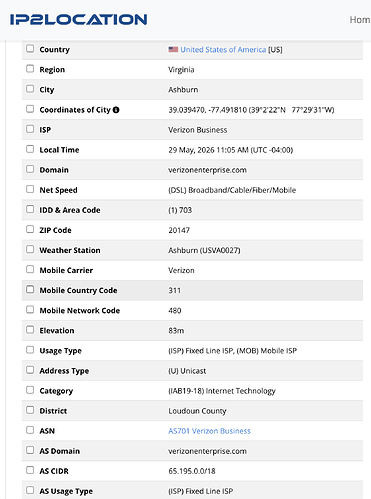Click the Domain value 'verizonenterprise.com'
The height and width of the screenshot is (499, 371).
(x=207, y=170)
